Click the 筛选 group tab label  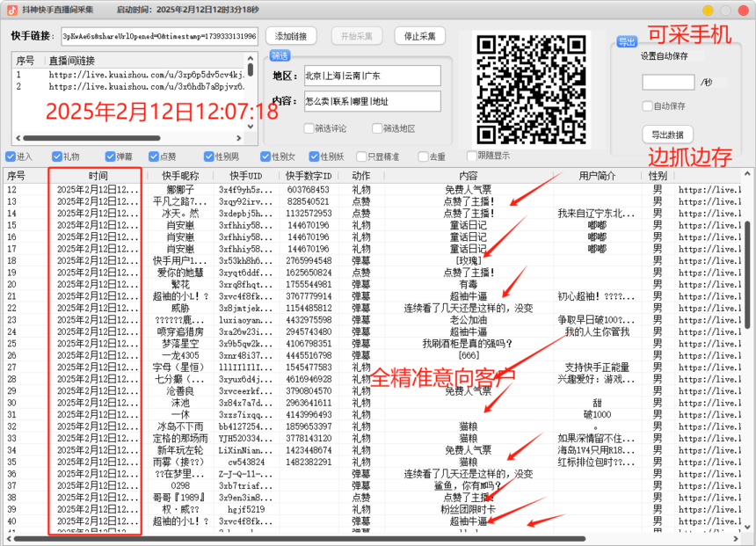(x=280, y=56)
